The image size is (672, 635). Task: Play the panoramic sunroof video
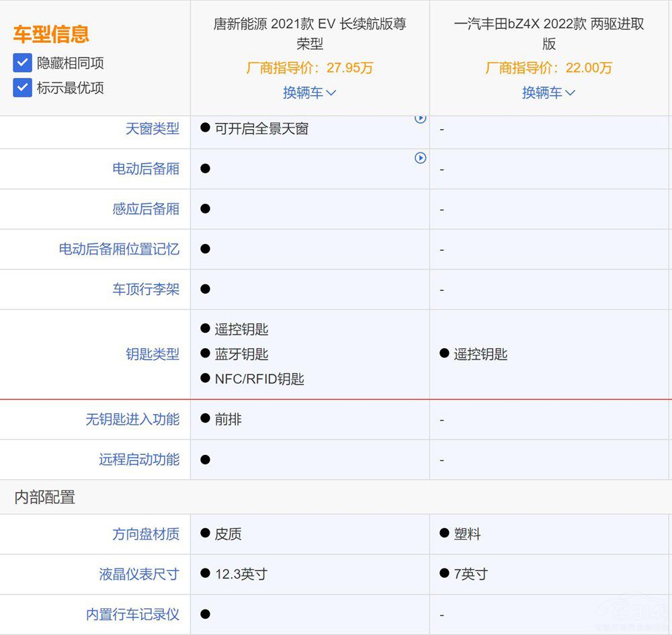pos(421,119)
